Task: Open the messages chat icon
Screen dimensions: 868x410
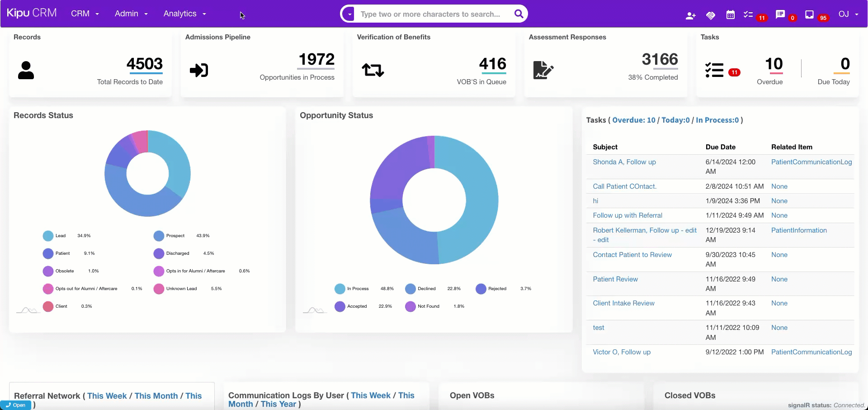Action: click(780, 14)
